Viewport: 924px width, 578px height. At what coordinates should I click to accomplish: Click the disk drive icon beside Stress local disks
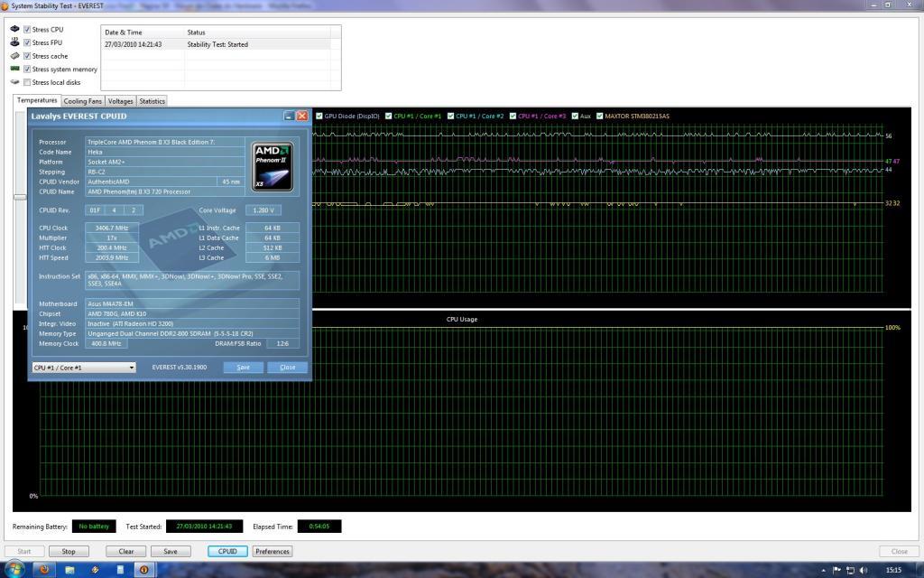coord(14,82)
